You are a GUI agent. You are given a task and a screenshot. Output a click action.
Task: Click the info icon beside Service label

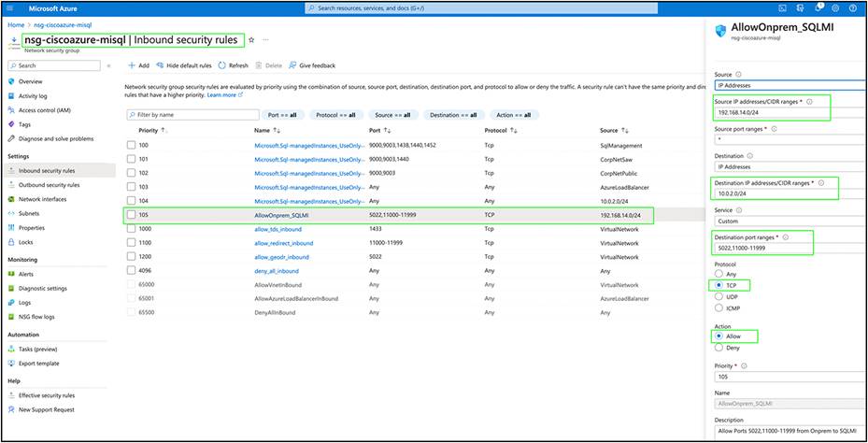coord(739,210)
